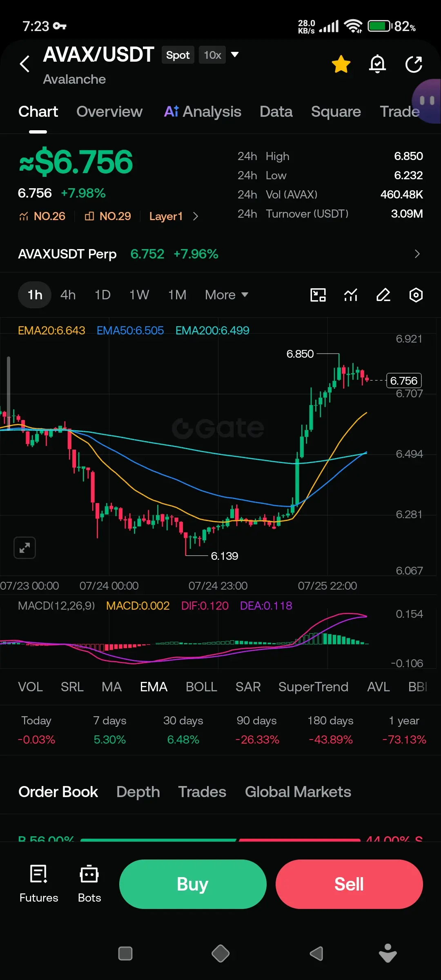Tap buy/sell ratio progress bar
Image resolution: width=441 pixels, height=980 pixels.
220,840
